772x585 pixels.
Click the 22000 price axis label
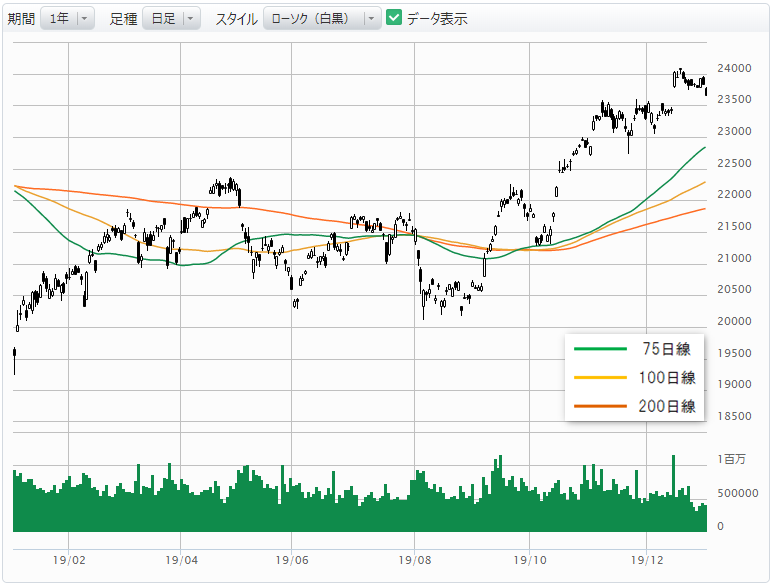(x=734, y=195)
